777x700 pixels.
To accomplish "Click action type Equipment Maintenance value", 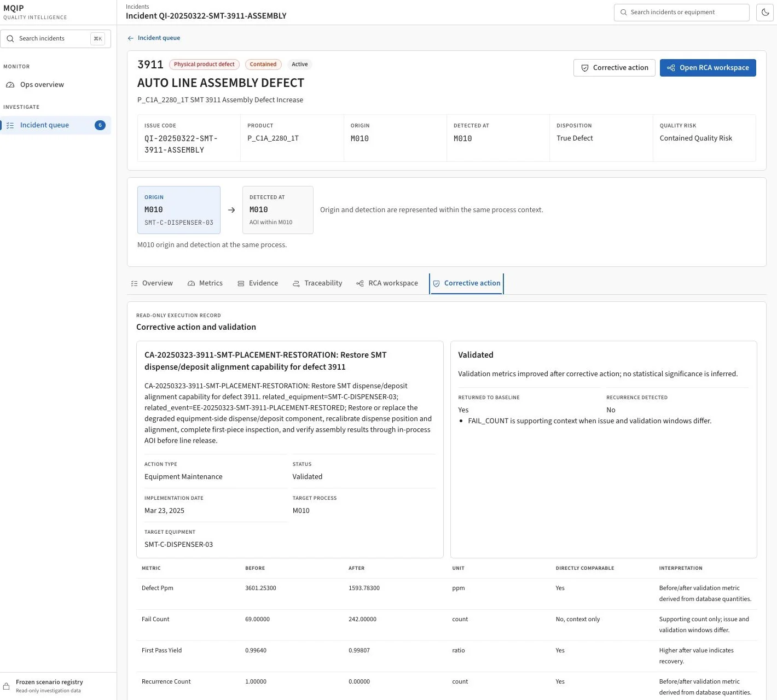I will tap(183, 477).
